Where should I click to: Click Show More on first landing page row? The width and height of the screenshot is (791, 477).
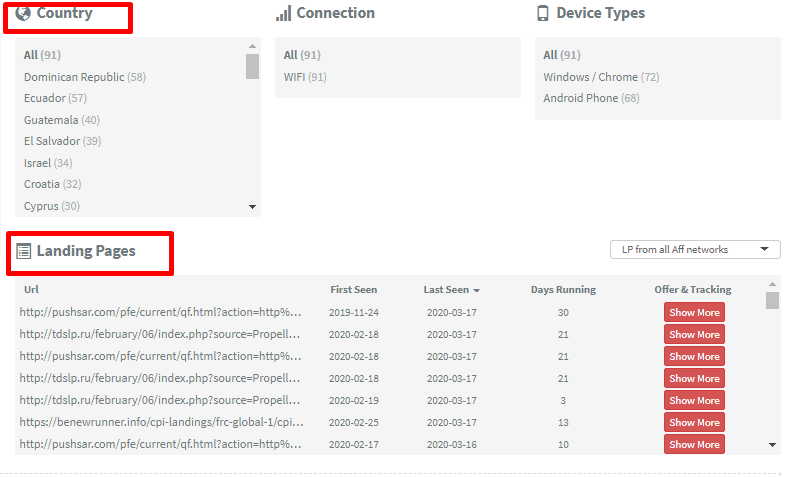[694, 313]
